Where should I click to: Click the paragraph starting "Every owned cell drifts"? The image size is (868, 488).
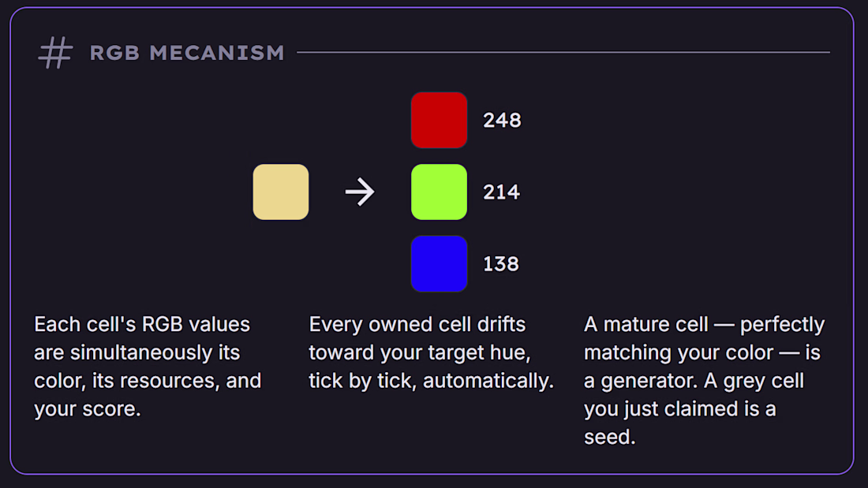click(x=431, y=352)
